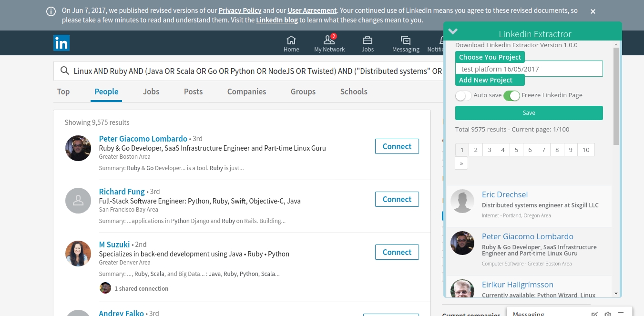644x316 pixels.
Task: Open the Privacy Policy link
Action: pyautogui.click(x=240, y=10)
